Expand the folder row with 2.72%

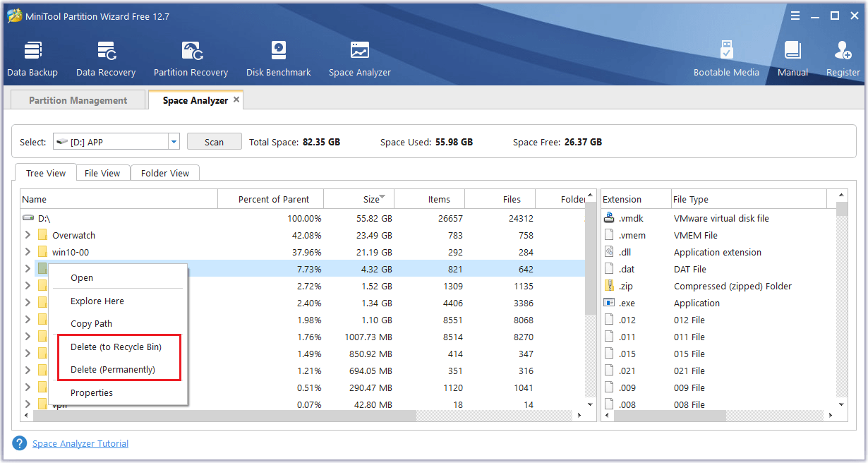click(x=28, y=285)
